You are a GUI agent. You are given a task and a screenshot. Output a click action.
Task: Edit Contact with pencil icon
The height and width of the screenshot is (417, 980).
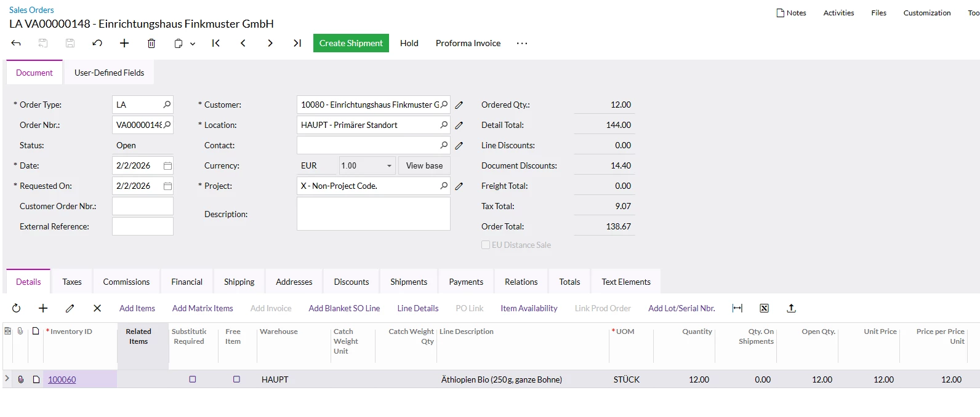[459, 146]
